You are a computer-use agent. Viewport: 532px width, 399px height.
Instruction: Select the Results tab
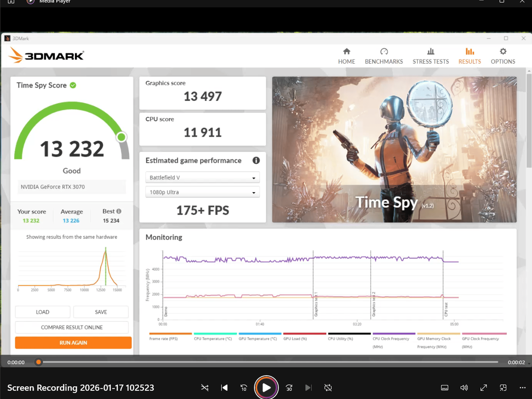pyautogui.click(x=470, y=56)
